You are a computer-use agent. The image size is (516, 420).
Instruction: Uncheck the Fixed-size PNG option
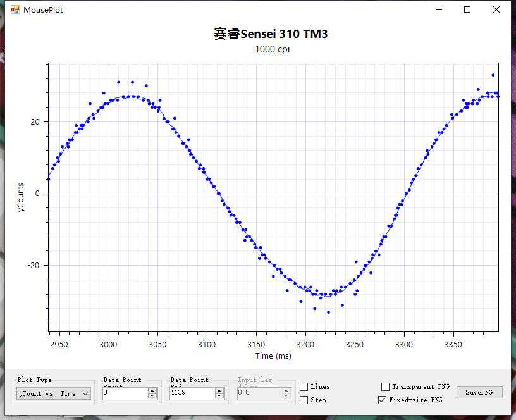pyautogui.click(x=382, y=400)
